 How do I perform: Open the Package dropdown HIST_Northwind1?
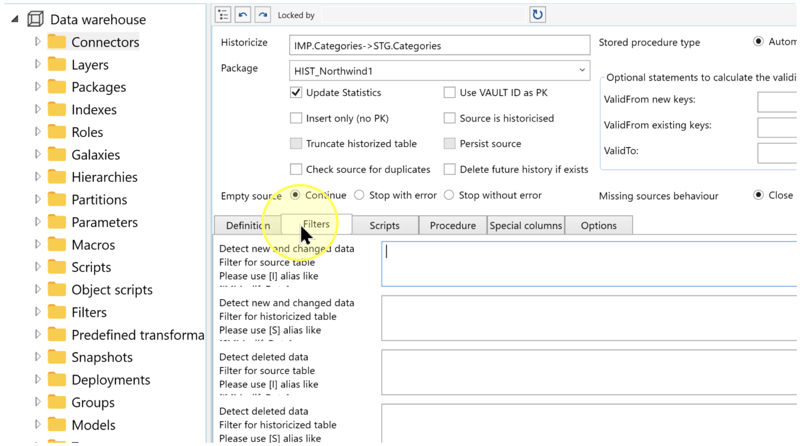[x=439, y=70]
